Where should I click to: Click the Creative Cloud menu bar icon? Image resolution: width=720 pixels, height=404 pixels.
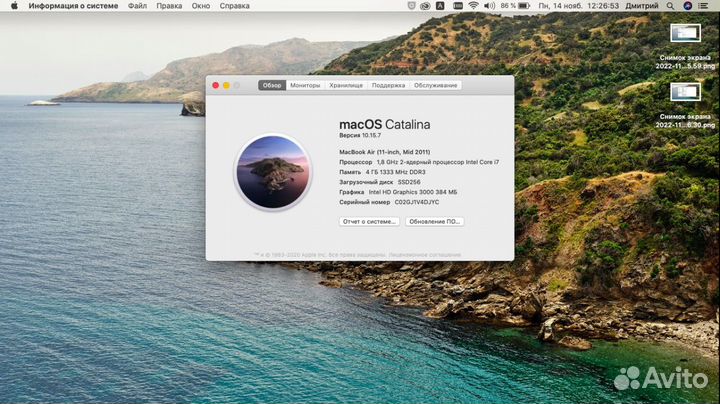tap(425, 6)
